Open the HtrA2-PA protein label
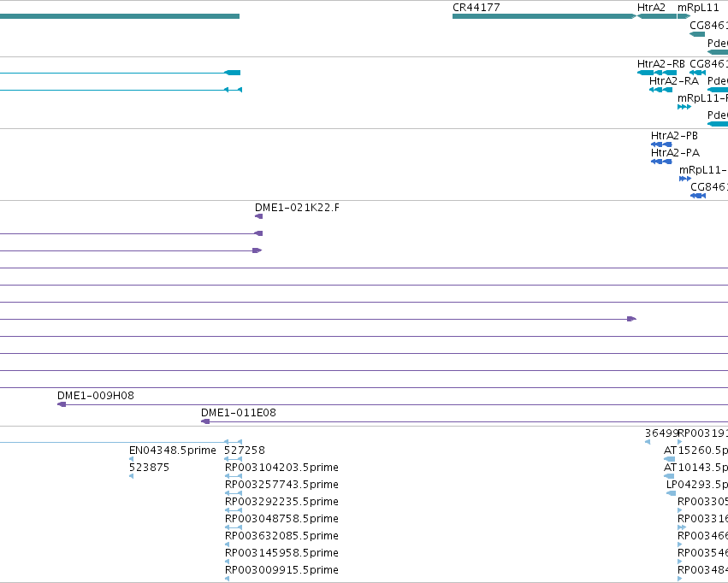Screen dimensions: 728x583 click(675, 153)
